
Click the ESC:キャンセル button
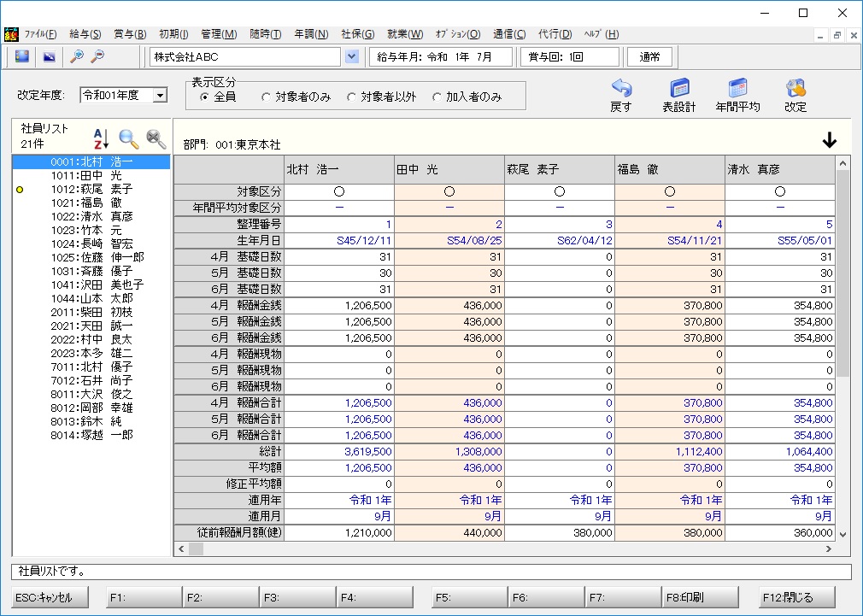coord(50,597)
